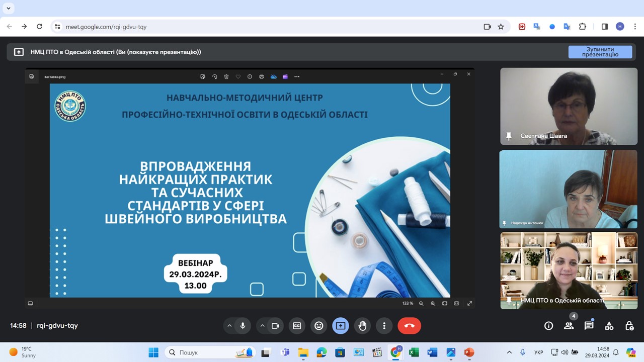Mute the microphone in Meet
Viewport: 644px width, 362px height.
point(243,326)
